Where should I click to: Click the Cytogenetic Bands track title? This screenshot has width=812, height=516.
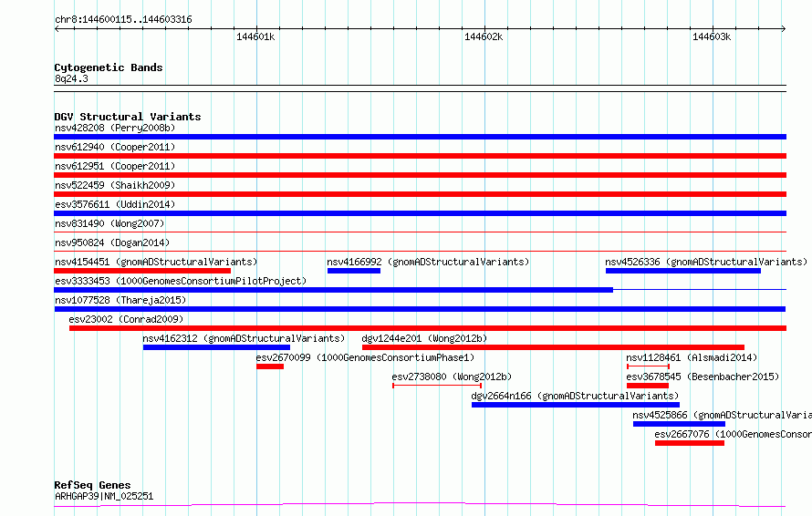coord(109,67)
